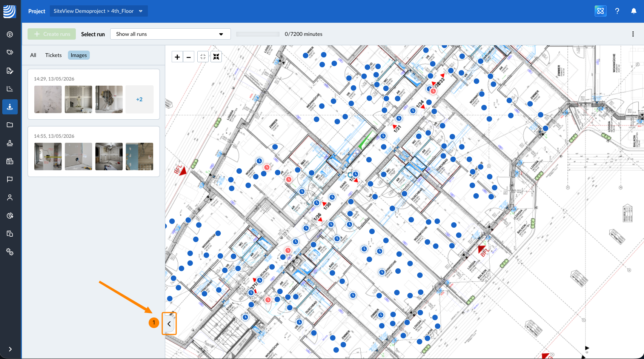Zoom out of the floor plan
This screenshot has width=644, height=359.
tap(189, 57)
